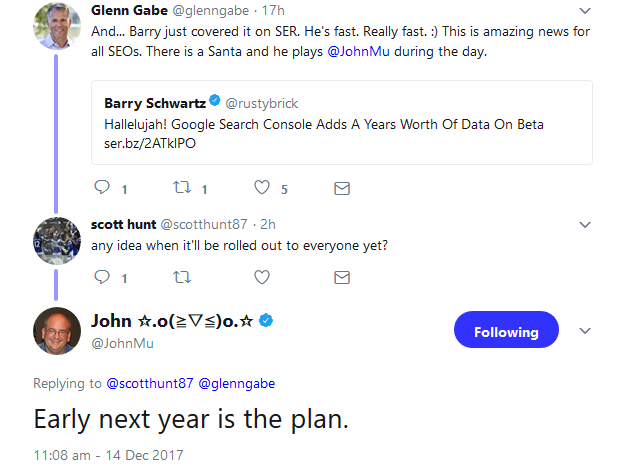Send Glenn Gabe's tweet via direct message
This screenshot has height=469, width=627.
click(x=341, y=187)
